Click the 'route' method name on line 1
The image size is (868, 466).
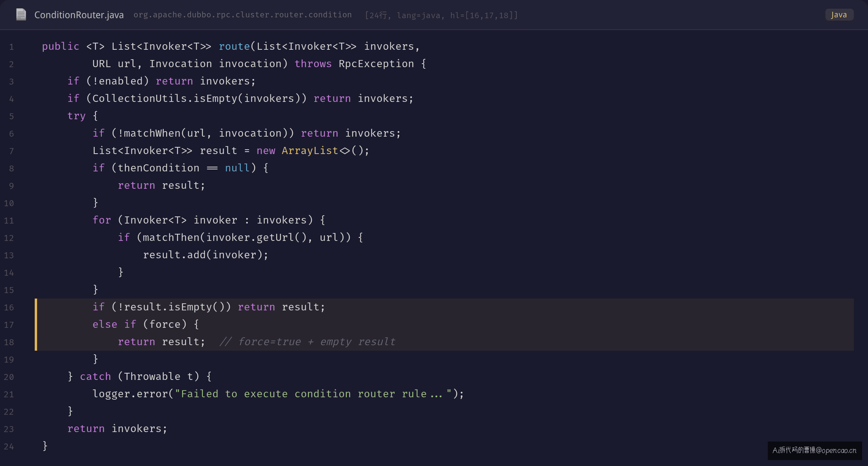(234, 46)
